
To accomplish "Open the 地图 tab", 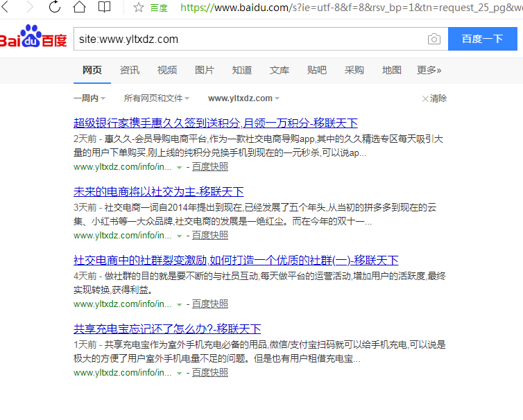I will point(392,70).
